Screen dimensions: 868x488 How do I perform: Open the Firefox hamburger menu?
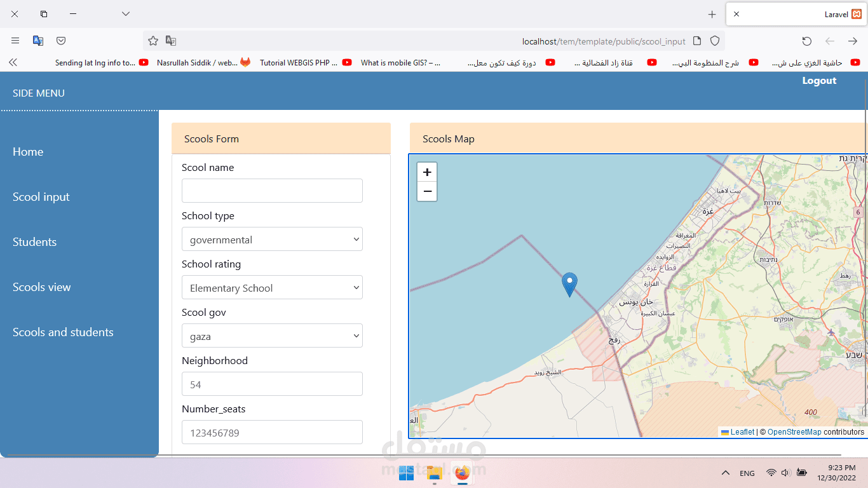[x=15, y=41]
